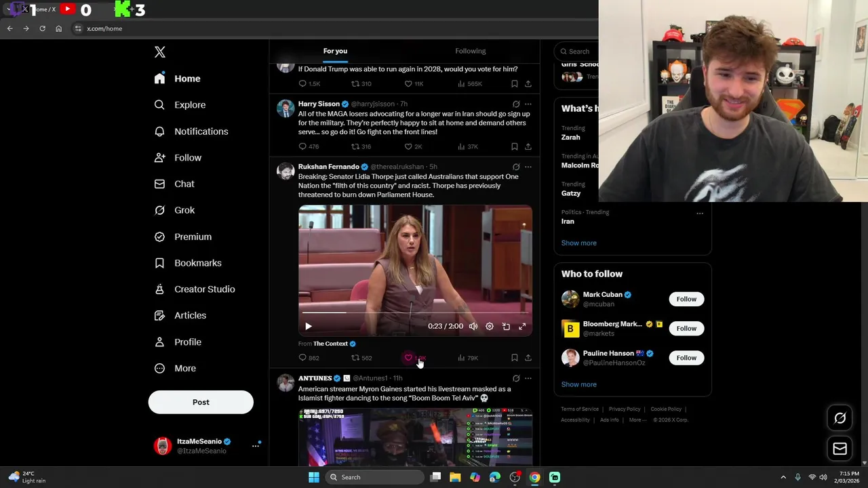Image resolution: width=868 pixels, height=488 pixels.
Task: Bookmark Harry Sisson's post
Action: 515,146
